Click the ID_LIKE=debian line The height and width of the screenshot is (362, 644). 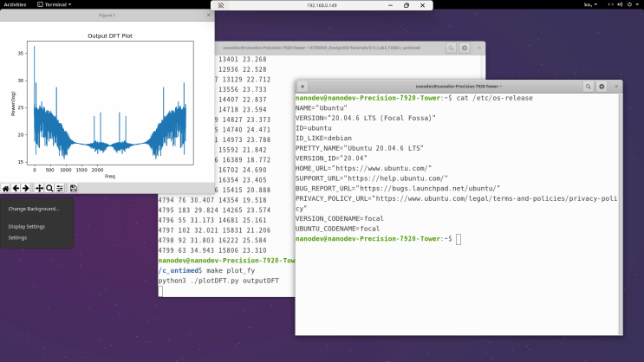tap(323, 139)
